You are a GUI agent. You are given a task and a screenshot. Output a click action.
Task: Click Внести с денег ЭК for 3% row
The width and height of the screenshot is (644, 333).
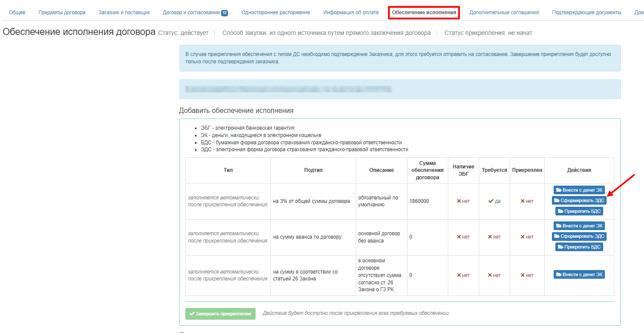pos(579,190)
